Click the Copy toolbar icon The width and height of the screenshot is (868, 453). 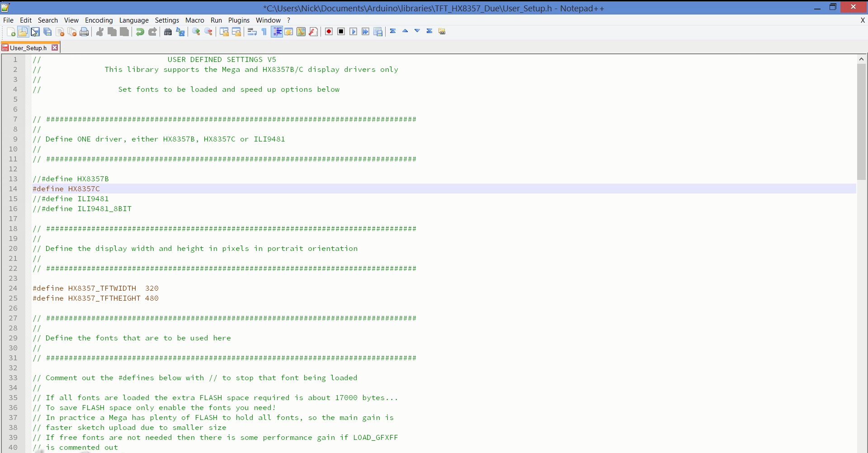pos(112,32)
